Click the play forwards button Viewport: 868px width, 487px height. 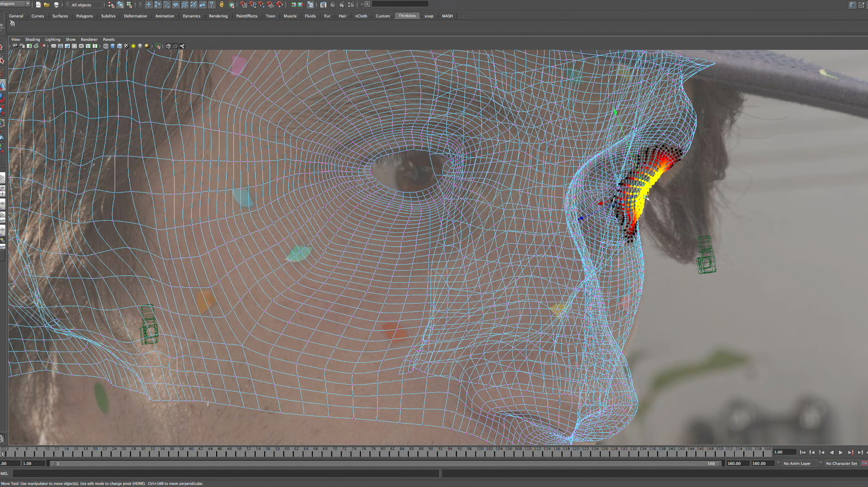pyautogui.click(x=841, y=452)
